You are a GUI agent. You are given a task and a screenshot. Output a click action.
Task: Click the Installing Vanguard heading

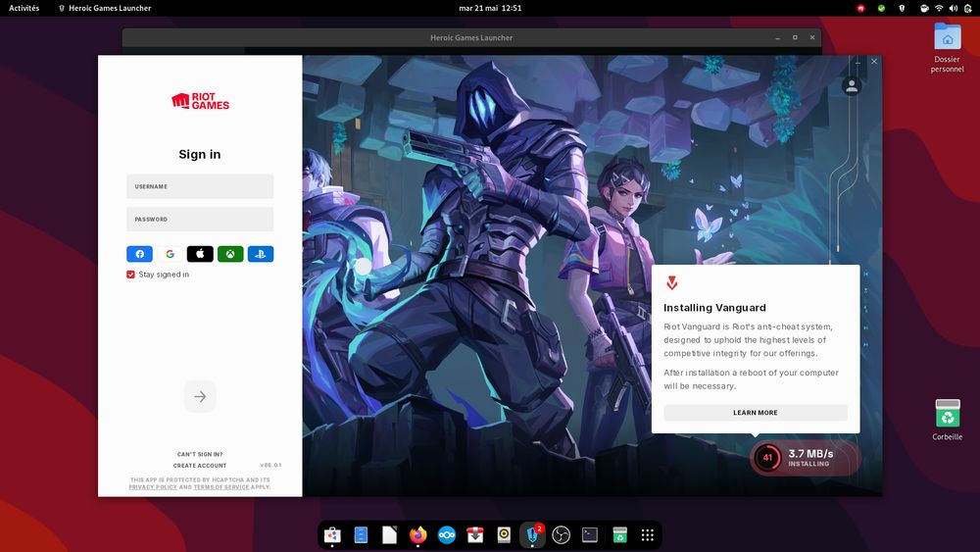[714, 308]
